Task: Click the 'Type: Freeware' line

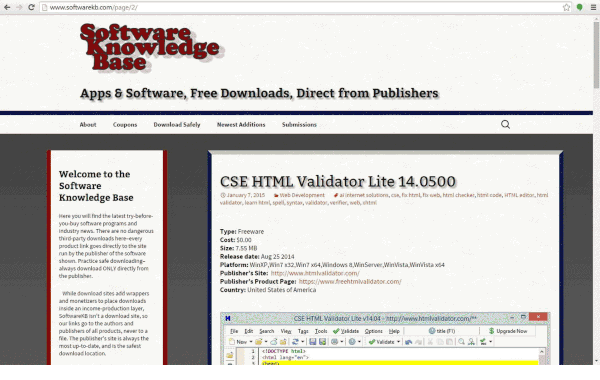Action: [242, 232]
